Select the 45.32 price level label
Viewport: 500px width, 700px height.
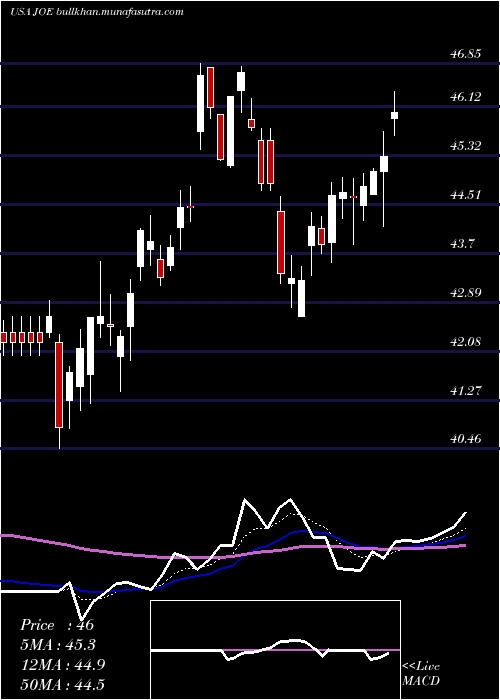[x=466, y=146]
